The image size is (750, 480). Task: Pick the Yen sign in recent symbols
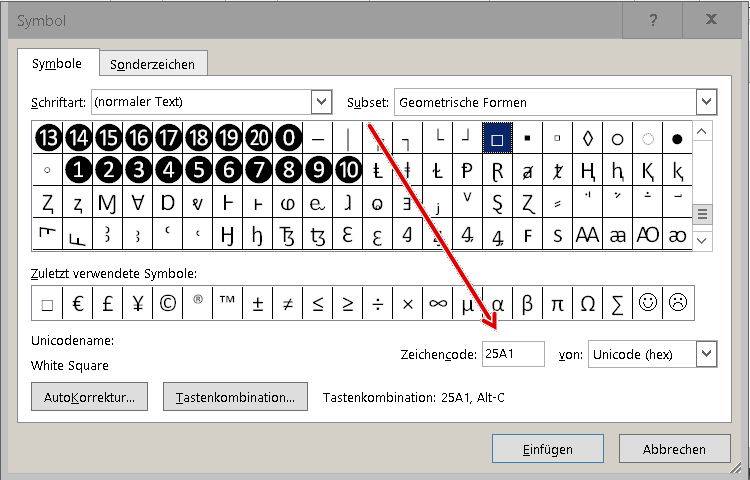pos(138,303)
